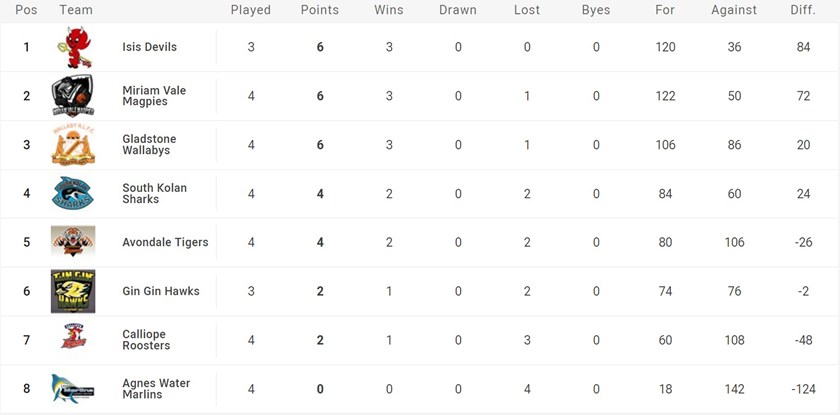
Task: Click the Avondale Tigers team logo
Action: pyautogui.click(x=73, y=242)
